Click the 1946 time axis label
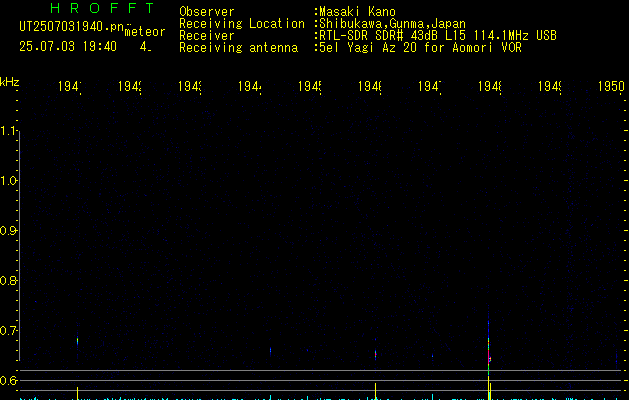The image size is (629, 400). [x=369, y=86]
